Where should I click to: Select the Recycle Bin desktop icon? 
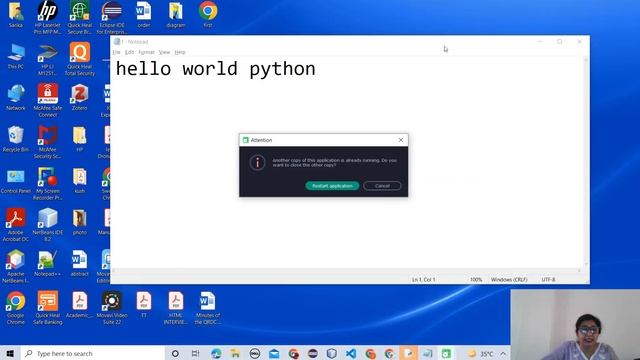[x=16, y=140]
